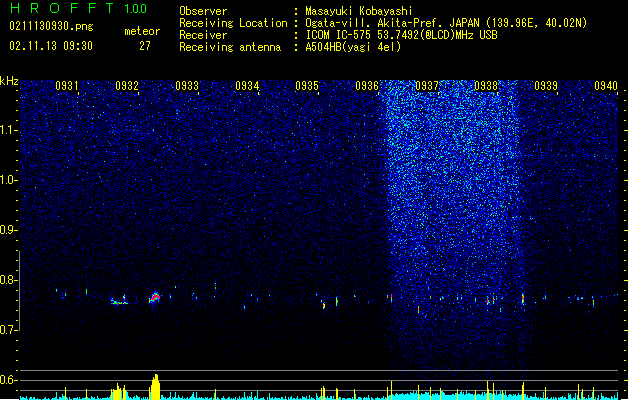Screen dimensions: 629x400
Task: Click the 0.9 kHz frequency axis label
Action: coord(8,230)
